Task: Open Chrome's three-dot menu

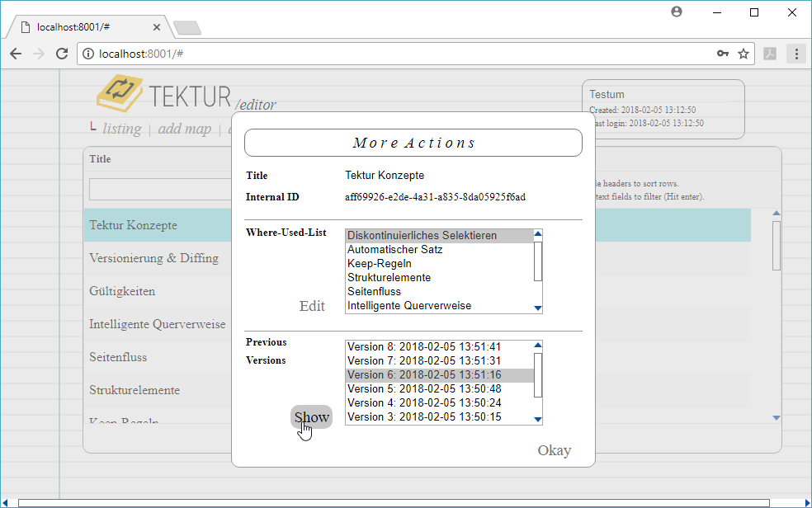Action: click(x=796, y=54)
